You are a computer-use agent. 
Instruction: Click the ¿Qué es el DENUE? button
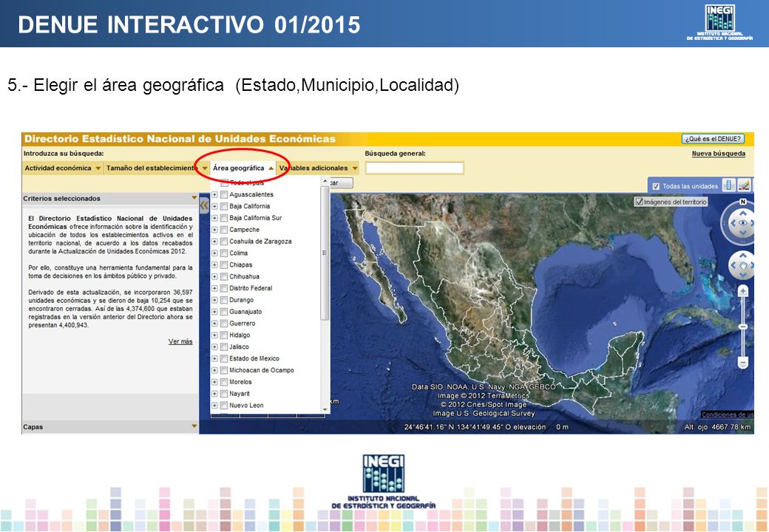point(713,139)
